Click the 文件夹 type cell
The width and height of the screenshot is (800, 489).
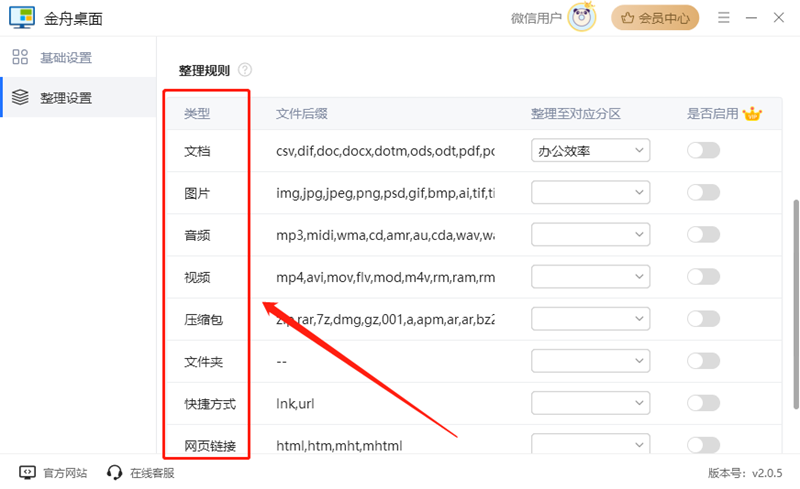(x=204, y=362)
